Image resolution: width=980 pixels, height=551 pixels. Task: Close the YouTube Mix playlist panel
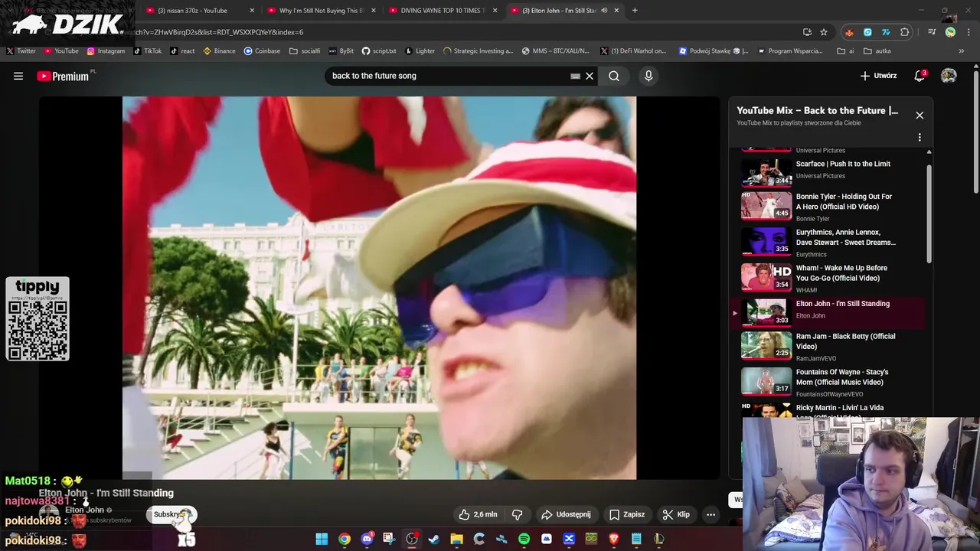[920, 115]
